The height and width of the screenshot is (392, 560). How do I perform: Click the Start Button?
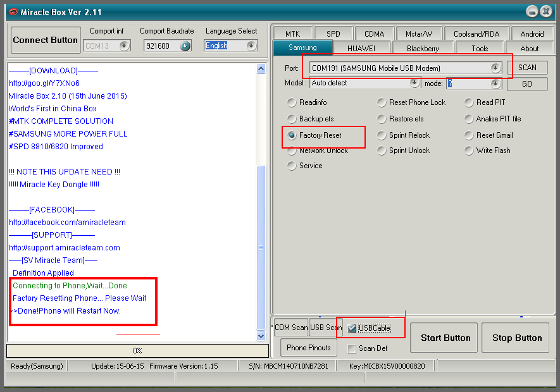click(x=445, y=338)
